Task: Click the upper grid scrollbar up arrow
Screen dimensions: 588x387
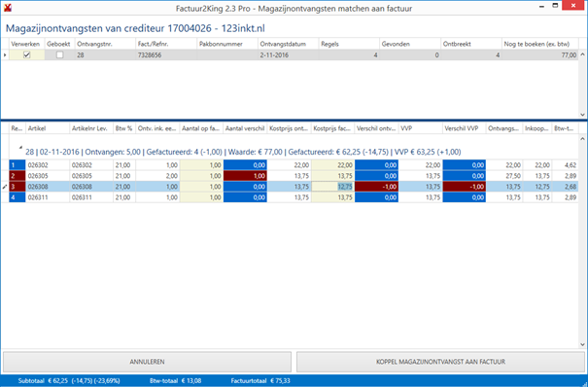Action: (583, 54)
